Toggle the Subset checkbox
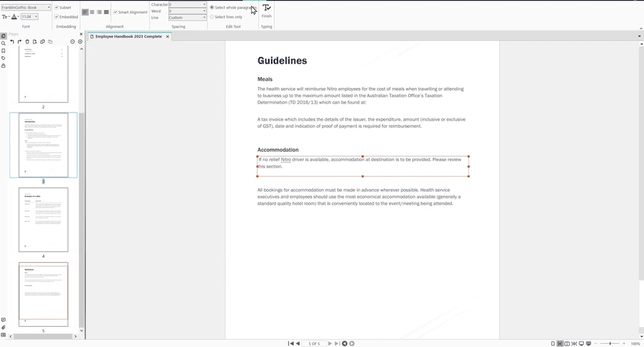The image size is (644, 347). click(56, 8)
